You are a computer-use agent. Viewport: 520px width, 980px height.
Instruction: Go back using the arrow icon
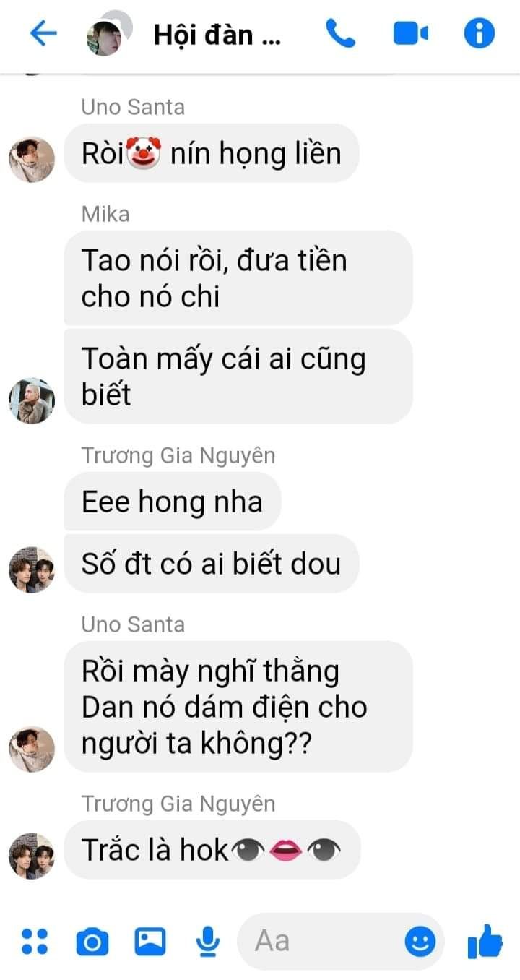click(43, 33)
